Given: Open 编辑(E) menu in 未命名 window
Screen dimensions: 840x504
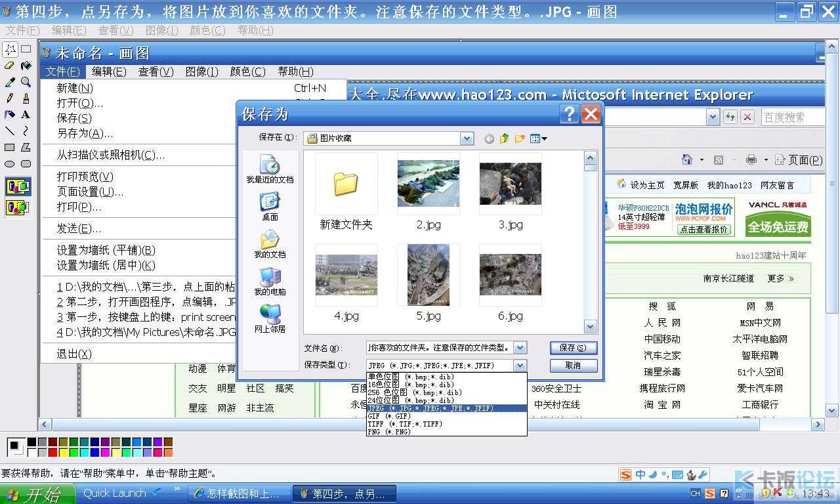Looking at the screenshot, I should tap(109, 72).
